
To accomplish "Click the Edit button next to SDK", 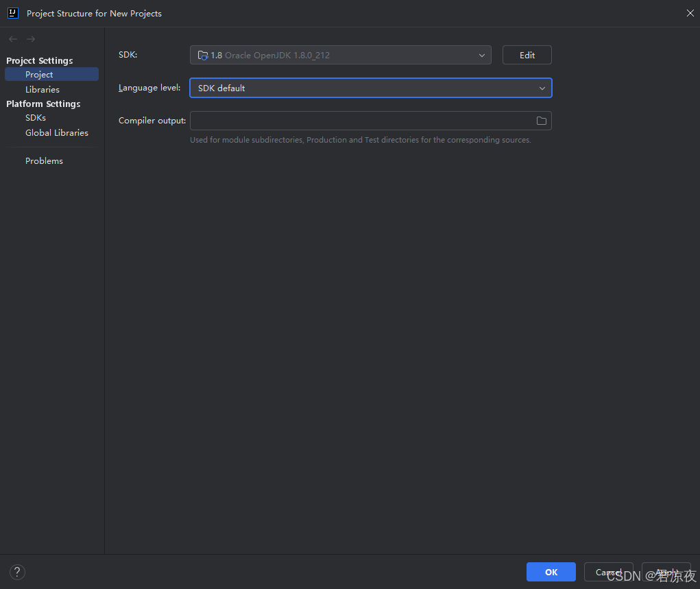I will pos(527,55).
